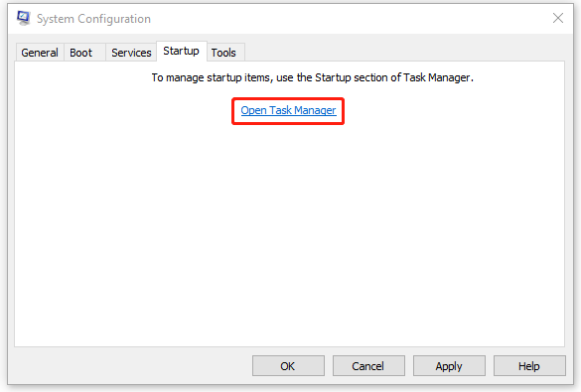Open Help for System Configuration

pyautogui.click(x=529, y=366)
